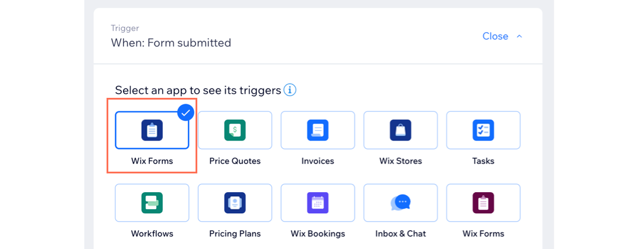
Task: Pick the Wix Bookings calendar icon
Action: [318, 203]
